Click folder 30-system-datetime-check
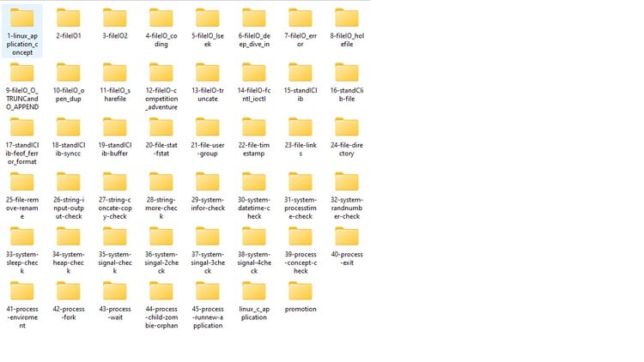The height and width of the screenshot is (362, 644). [x=253, y=182]
